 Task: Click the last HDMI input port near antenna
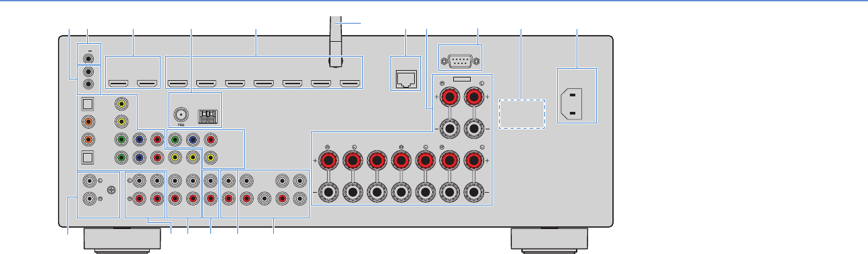point(350,85)
